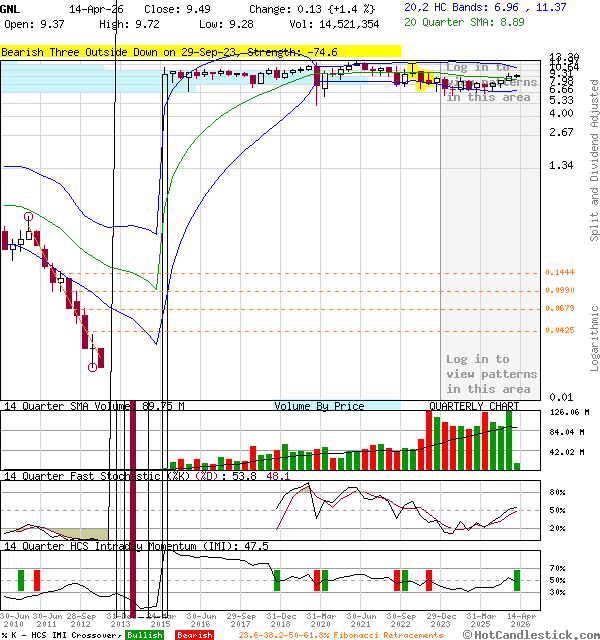Click the 0.1444 Fibonacci level label
Screen dimensions: 600x640
pos(559,272)
